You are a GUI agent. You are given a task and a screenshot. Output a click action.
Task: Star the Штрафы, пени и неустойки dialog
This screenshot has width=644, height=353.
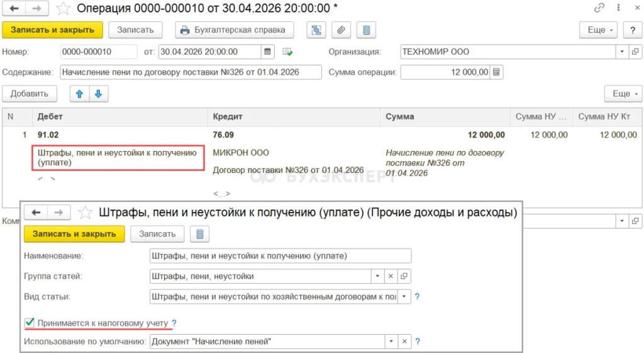(x=85, y=213)
